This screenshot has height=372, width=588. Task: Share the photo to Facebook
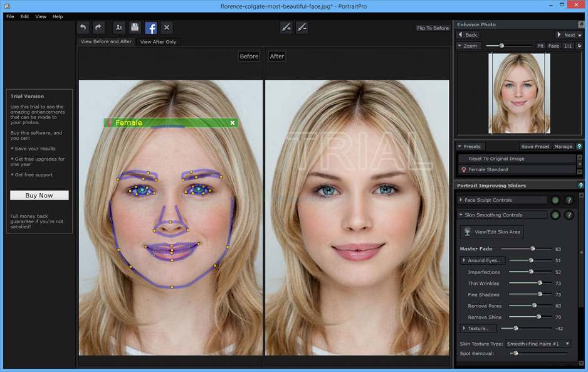[x=150, y=27]
